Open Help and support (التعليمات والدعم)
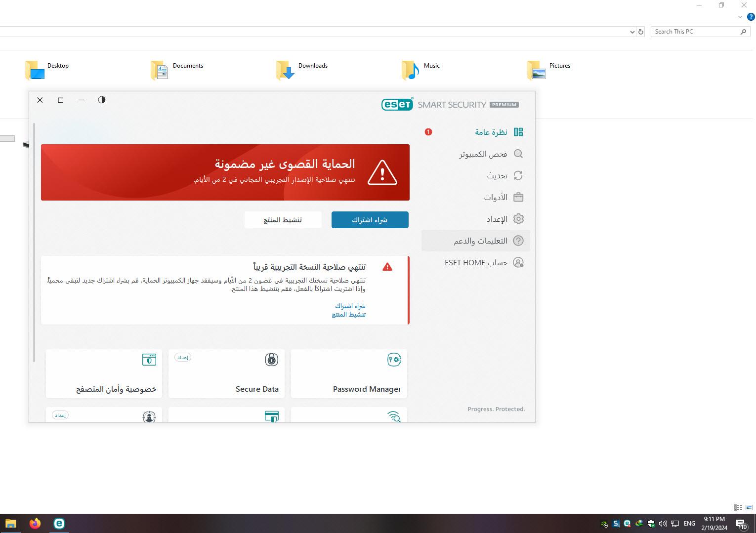The height and width of the screenshot is (533, 756). [x=476, y=241]
